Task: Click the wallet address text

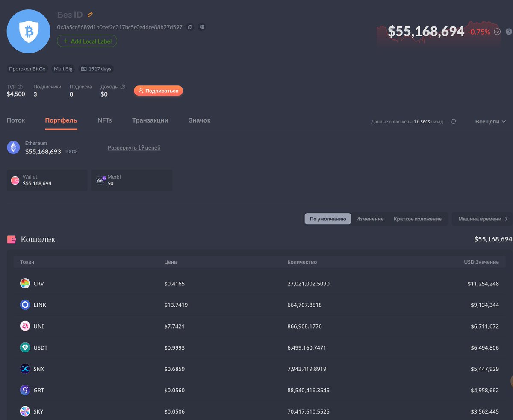Action: pyautogui.click(x=120, y=27)
